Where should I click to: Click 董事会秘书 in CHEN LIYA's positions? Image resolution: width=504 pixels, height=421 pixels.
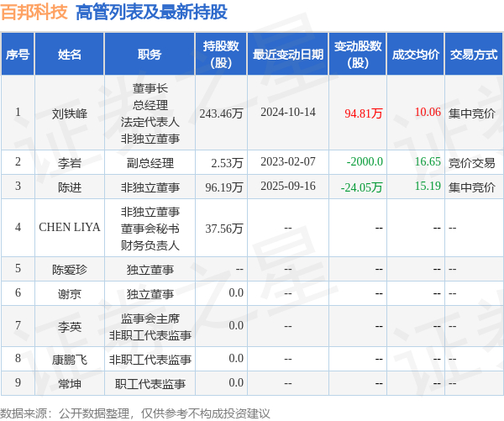coord(150,229)
